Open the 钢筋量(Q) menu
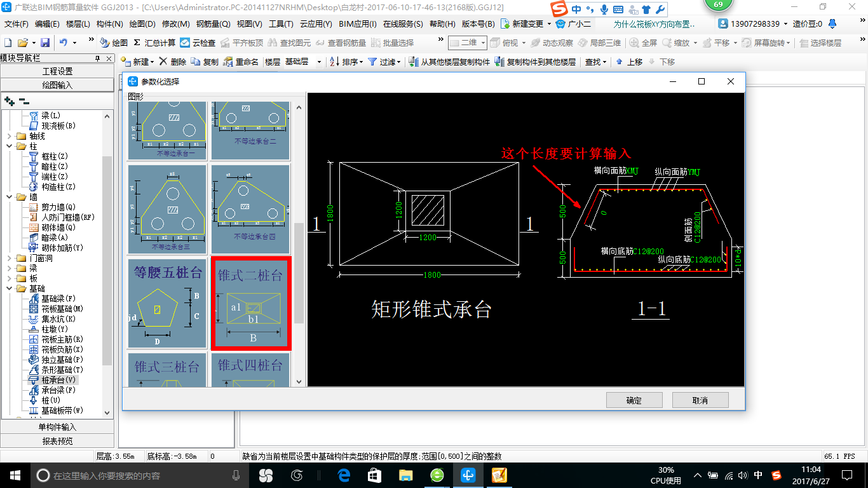 click(213, 24)
